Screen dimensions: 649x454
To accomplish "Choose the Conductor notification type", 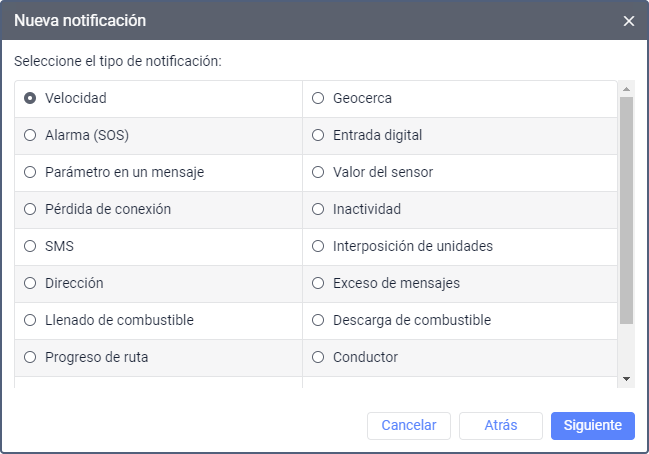I will 318,357.
